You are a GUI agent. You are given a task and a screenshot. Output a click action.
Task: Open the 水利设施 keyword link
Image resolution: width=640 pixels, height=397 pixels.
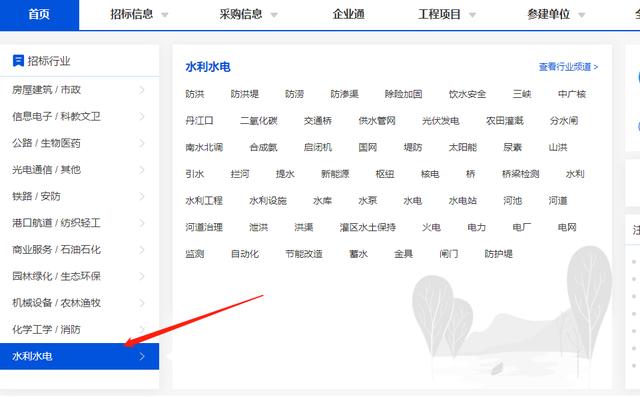coord(268,201)
